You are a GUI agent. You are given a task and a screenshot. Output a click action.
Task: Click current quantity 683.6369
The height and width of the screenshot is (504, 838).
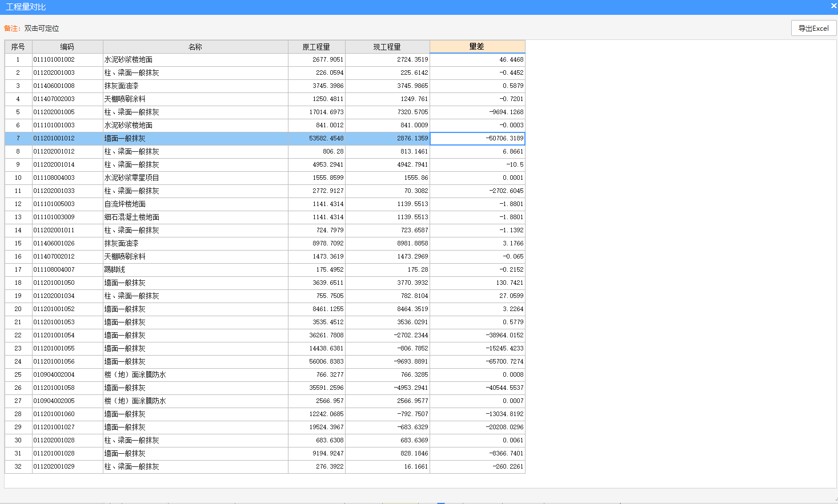[387, 440]
